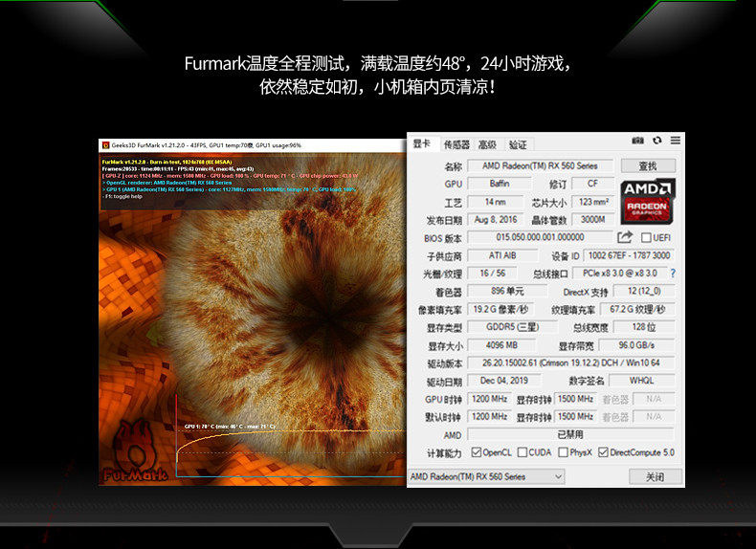Click the revision field showing CF
The image size is (756, 549).
click(x=593, y=184)
